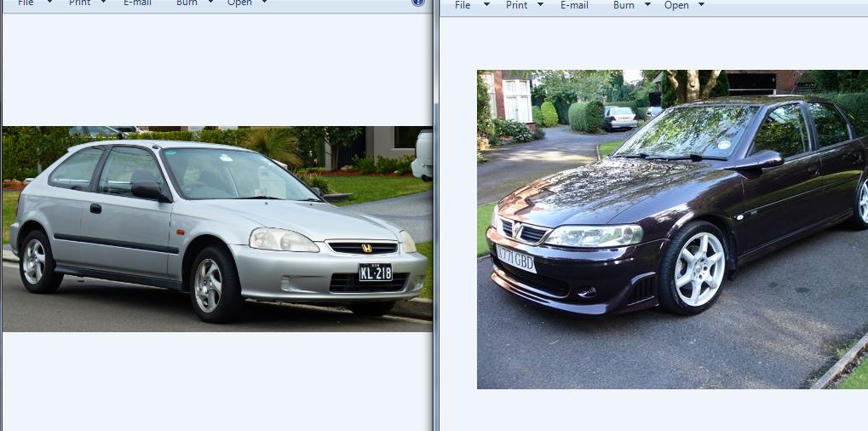Open File menu in right photo window
This screenshot has width=868, height=431.
(x=463, y=5)
